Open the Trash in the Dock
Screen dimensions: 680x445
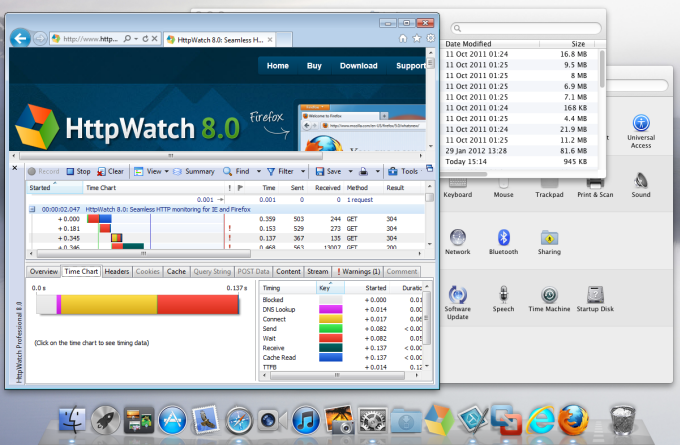[623, 420]
